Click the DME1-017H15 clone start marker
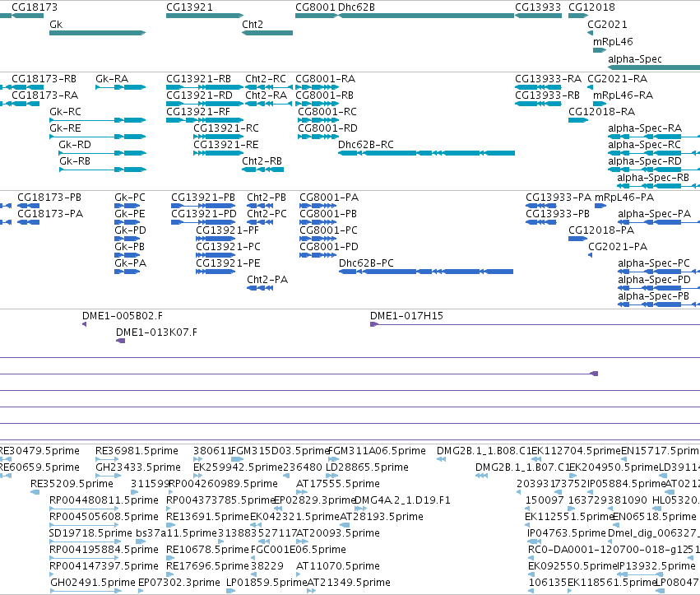This screenshot has width=700, height=595. 374,324
